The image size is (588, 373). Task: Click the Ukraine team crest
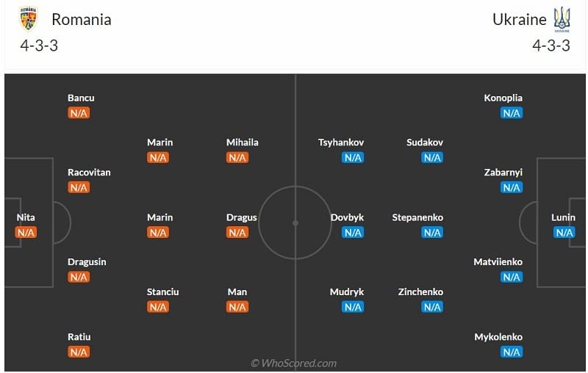coord(562,19)
